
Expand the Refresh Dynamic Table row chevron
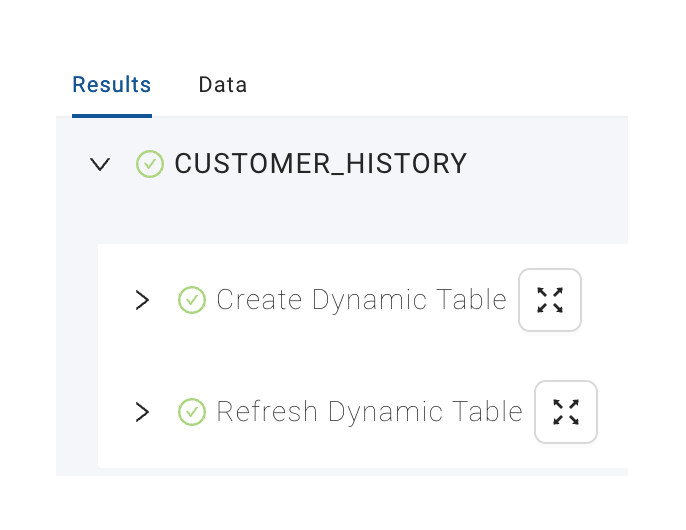point(142,412)
